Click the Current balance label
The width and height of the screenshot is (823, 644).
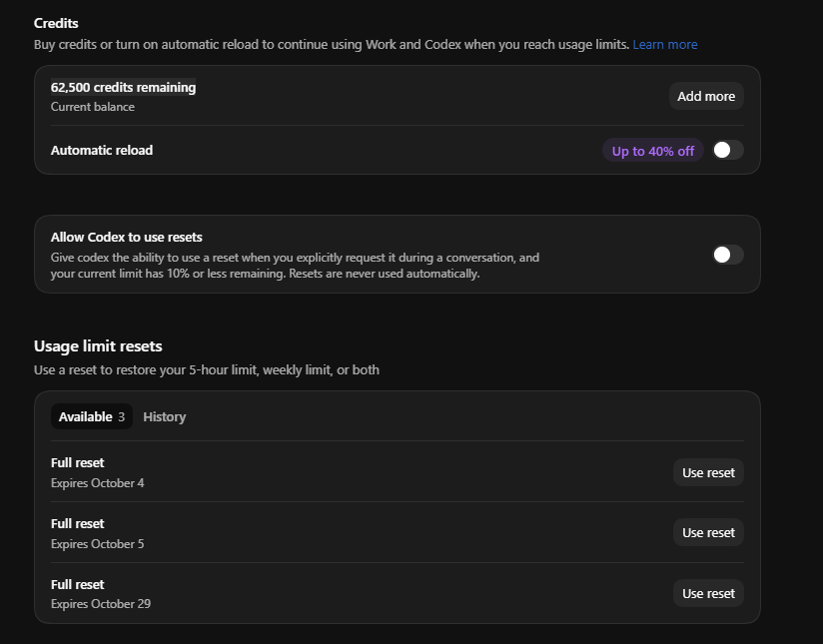pyautogui.click(x=93, y=107)
